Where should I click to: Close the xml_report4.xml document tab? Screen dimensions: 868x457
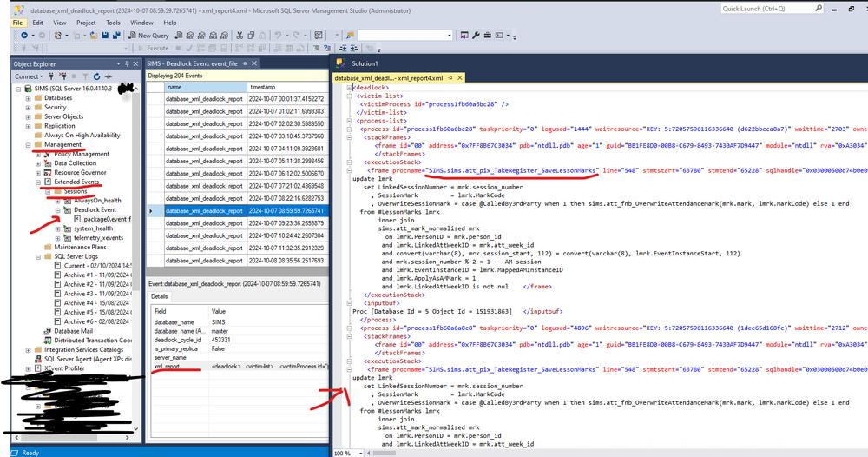pyautogui.click(x=459, y=78)
